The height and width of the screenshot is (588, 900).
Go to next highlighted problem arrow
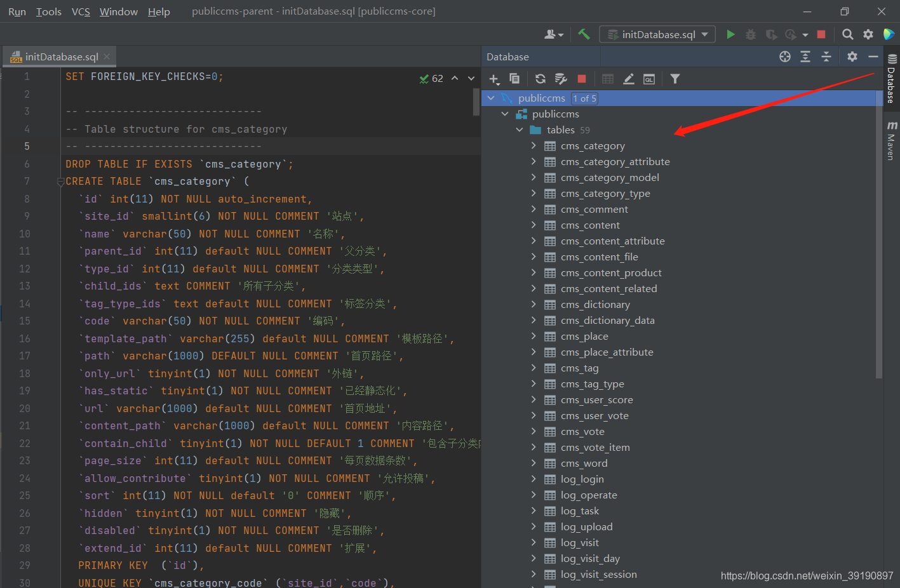(471, 78)
